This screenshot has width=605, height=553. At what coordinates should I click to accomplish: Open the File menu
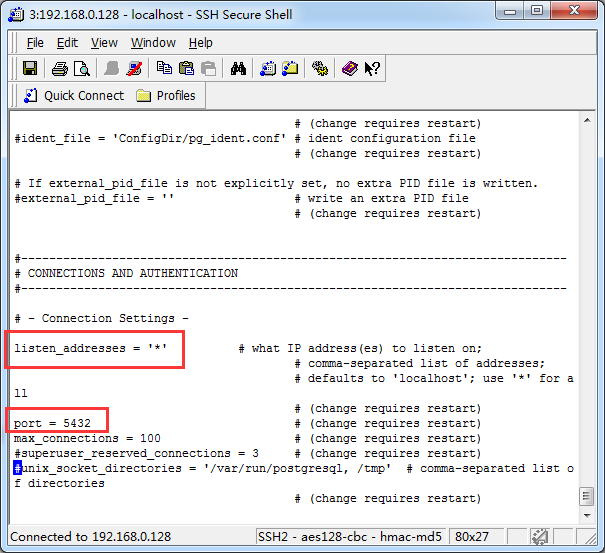coord(35,43)
